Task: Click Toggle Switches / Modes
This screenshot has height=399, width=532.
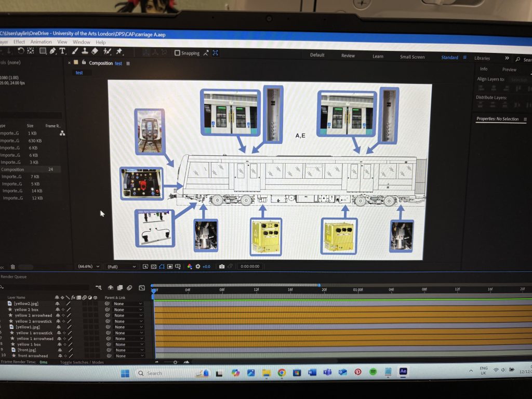Action: (82, 362)
